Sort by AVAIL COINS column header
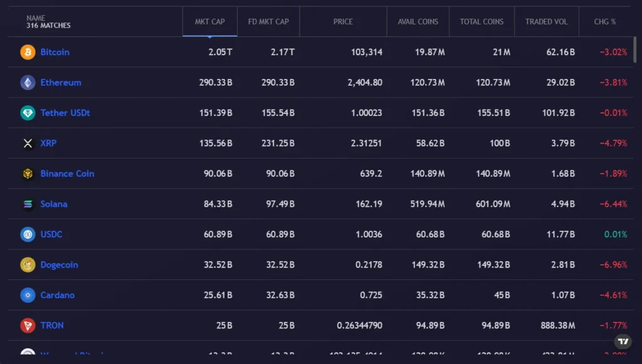Screen dimensions: 642x364 point(418,21)
